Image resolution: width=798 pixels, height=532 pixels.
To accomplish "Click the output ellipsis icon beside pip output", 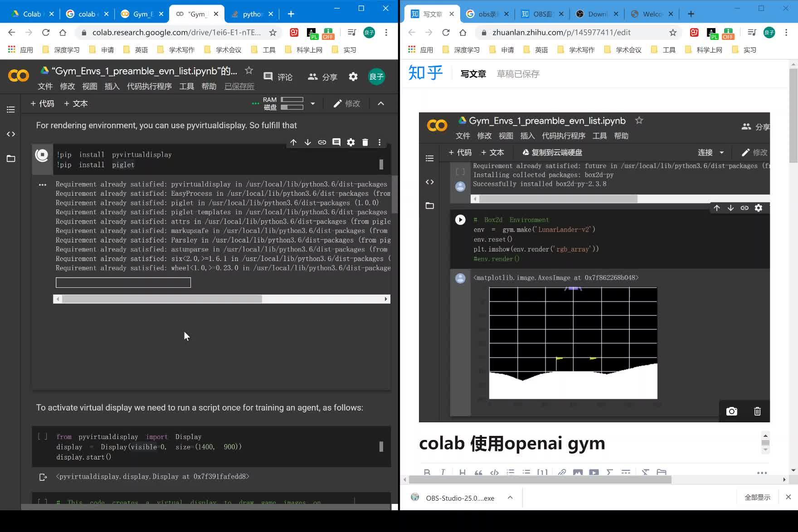I will coord(43,184).
